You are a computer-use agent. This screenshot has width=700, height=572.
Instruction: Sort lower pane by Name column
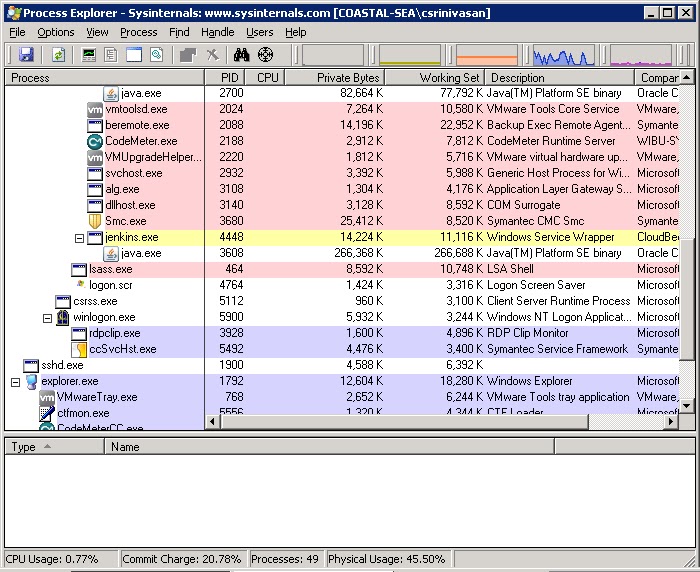tap(329, 447)
